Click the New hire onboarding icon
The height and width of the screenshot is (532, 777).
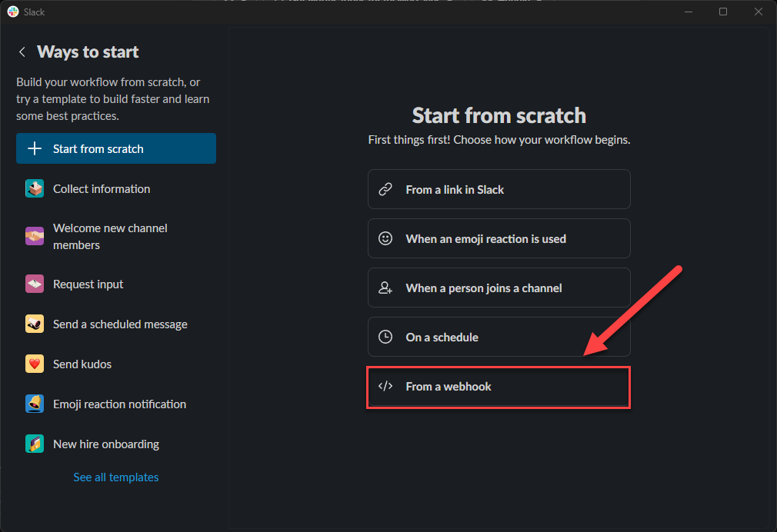35,444
